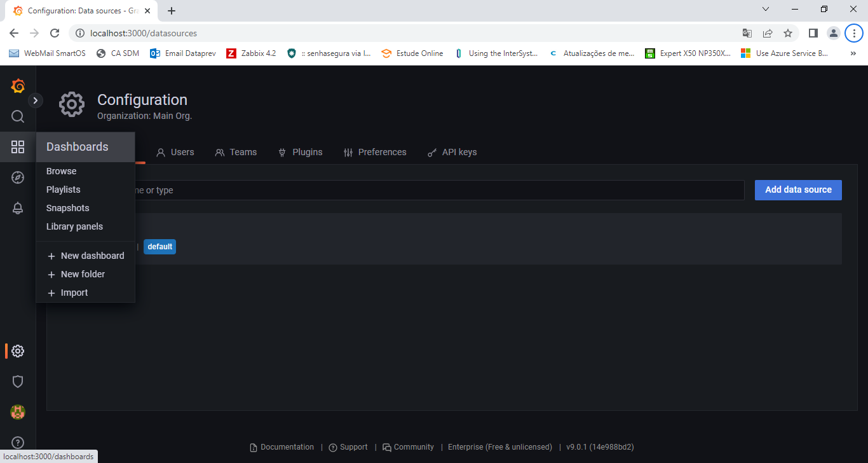Click the Add data source button

[798, 190]
